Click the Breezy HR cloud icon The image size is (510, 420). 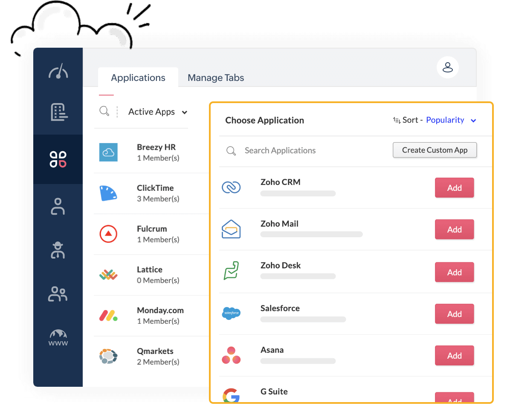coord(108,152)
